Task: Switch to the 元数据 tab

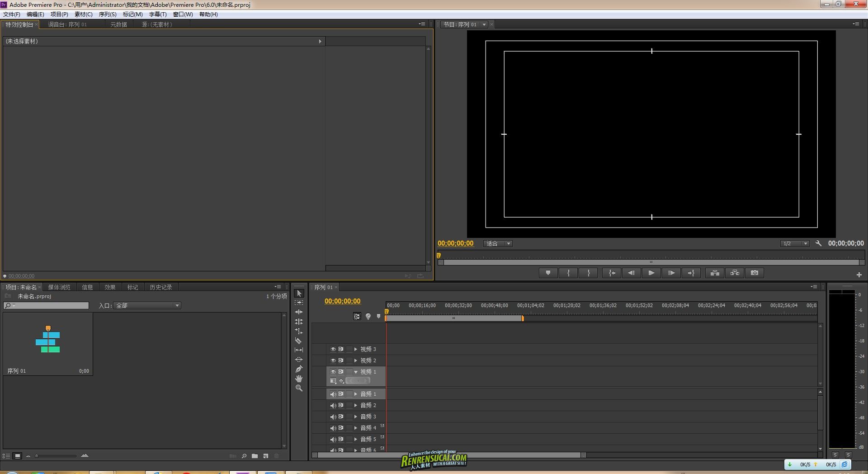Action: pyautogui.click(x=118, y=24)
